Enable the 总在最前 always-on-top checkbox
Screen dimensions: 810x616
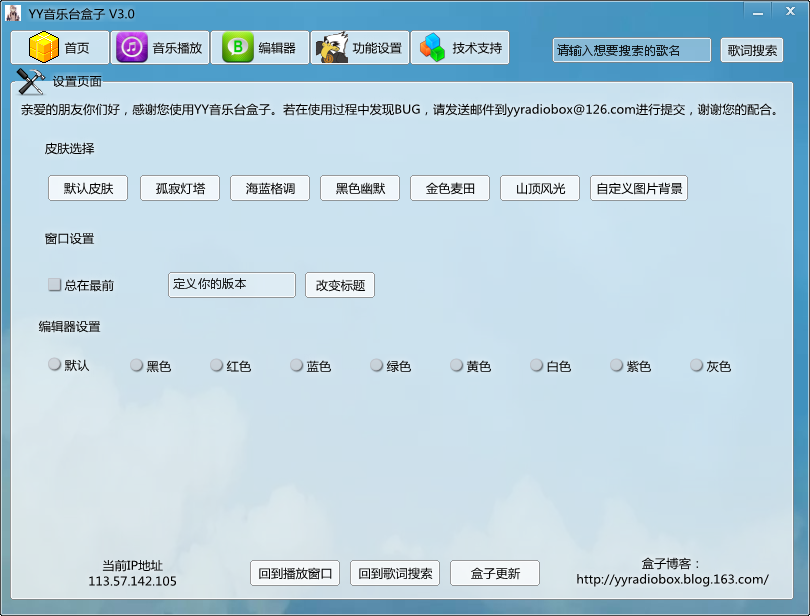point(55,285)
